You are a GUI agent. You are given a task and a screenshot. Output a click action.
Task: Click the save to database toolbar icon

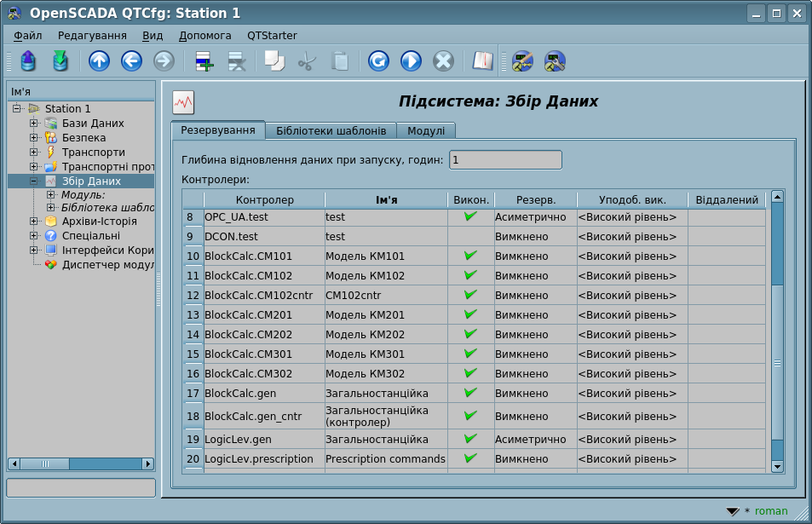pyautogui.click(x=60, y=60)
